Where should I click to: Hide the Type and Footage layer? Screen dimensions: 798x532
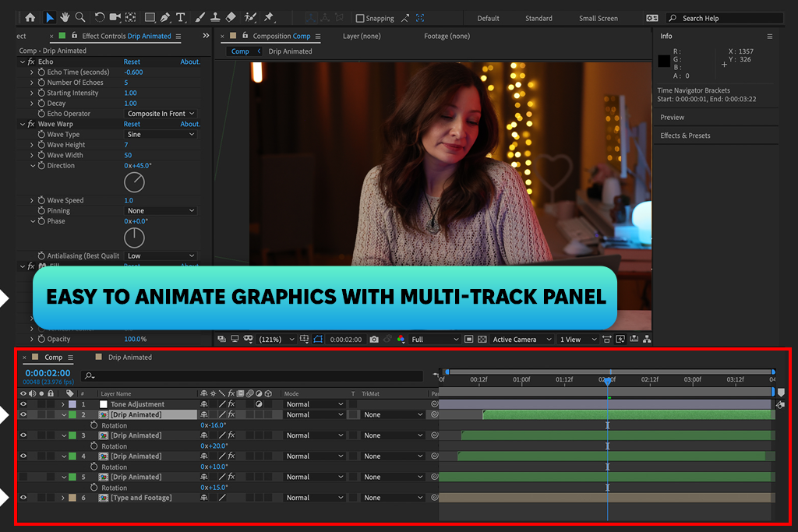click(23, 498)
